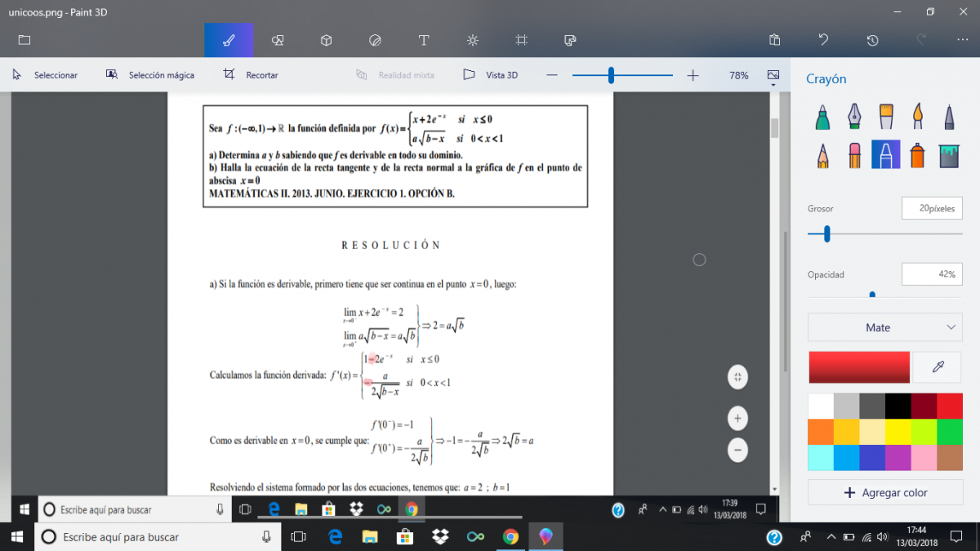Select the pink color swatch
The width and height of the screenshot is (980, 551).
(923, 458)
